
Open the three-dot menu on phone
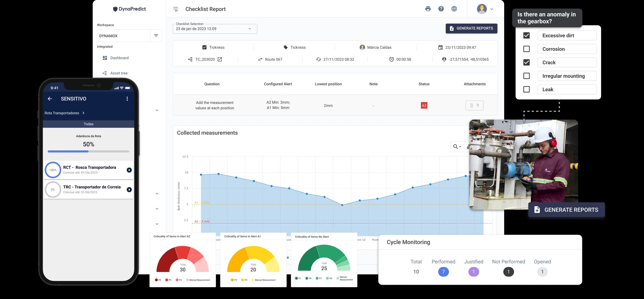pyautogui.click(x=127, y=99)
